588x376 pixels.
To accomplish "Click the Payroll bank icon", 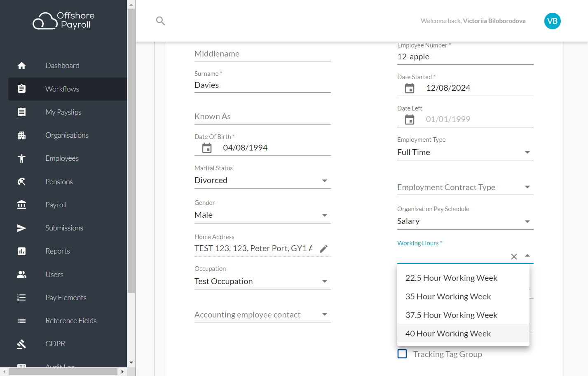I will click(21, 205).
